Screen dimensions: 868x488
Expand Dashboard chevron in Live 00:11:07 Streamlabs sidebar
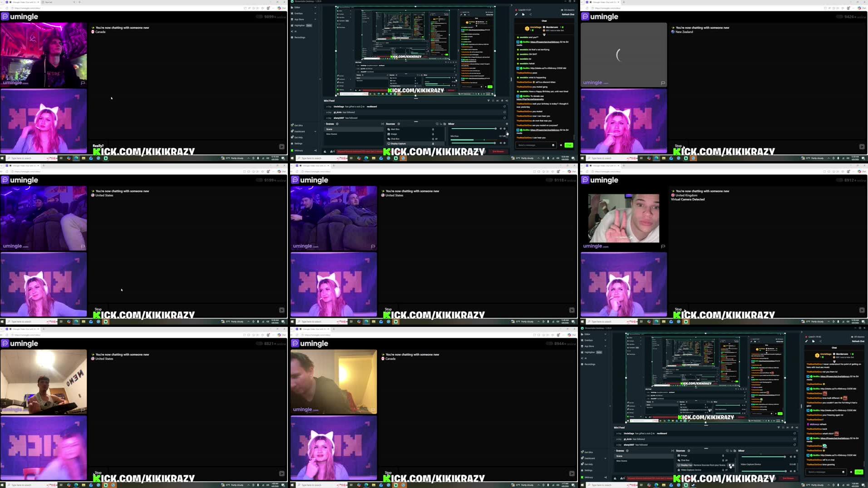[x=316, y=132]
